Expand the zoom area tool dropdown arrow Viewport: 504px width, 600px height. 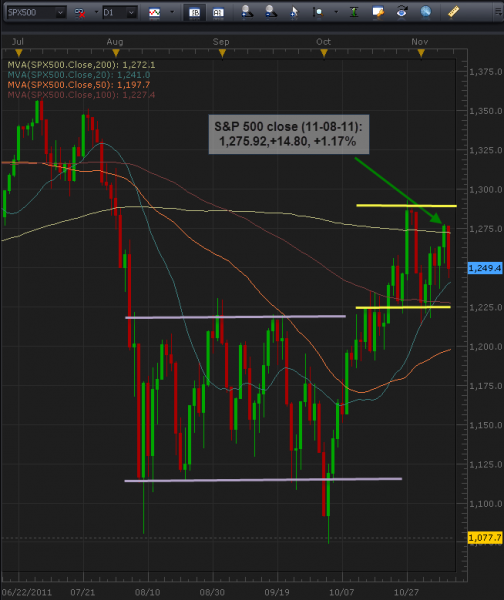click(336, 12)
